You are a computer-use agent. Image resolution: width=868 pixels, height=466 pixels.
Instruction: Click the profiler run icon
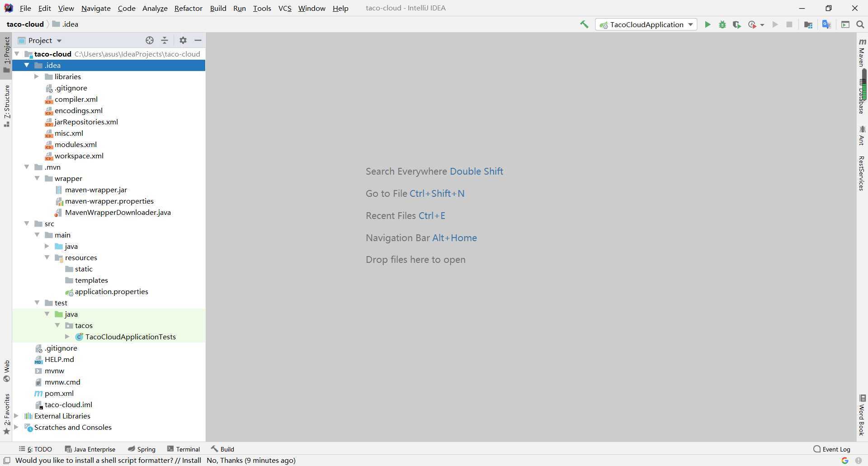click(752, 24)
